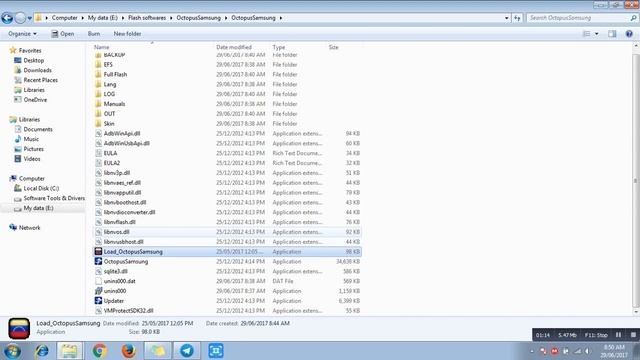Click Computer in the address breadcrumb
The height and width of the screenshot is (360, 640).
(64, 18)
